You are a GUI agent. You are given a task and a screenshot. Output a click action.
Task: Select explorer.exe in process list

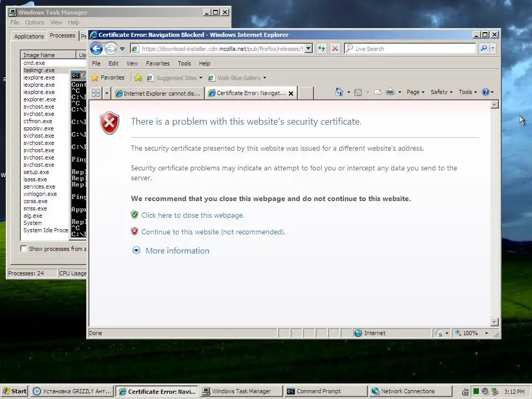coord(39,99)
